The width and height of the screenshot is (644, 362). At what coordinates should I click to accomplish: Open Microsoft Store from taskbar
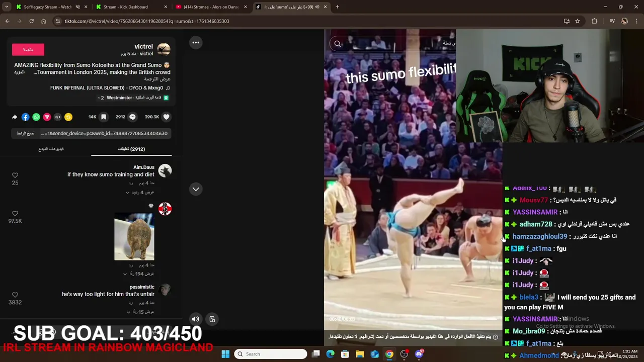(x=345, y=354)
